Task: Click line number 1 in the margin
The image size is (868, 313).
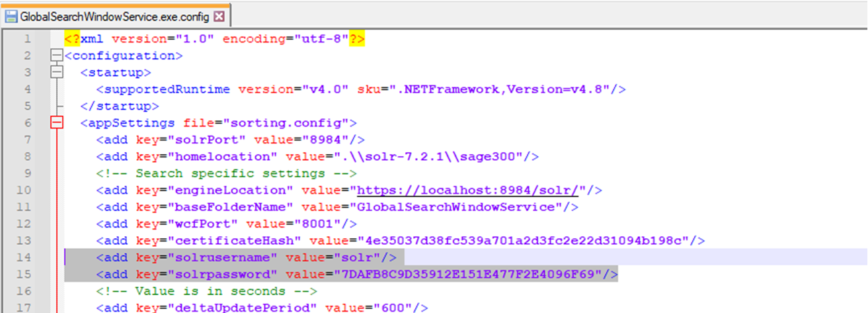Action: (x=27, y=39)
